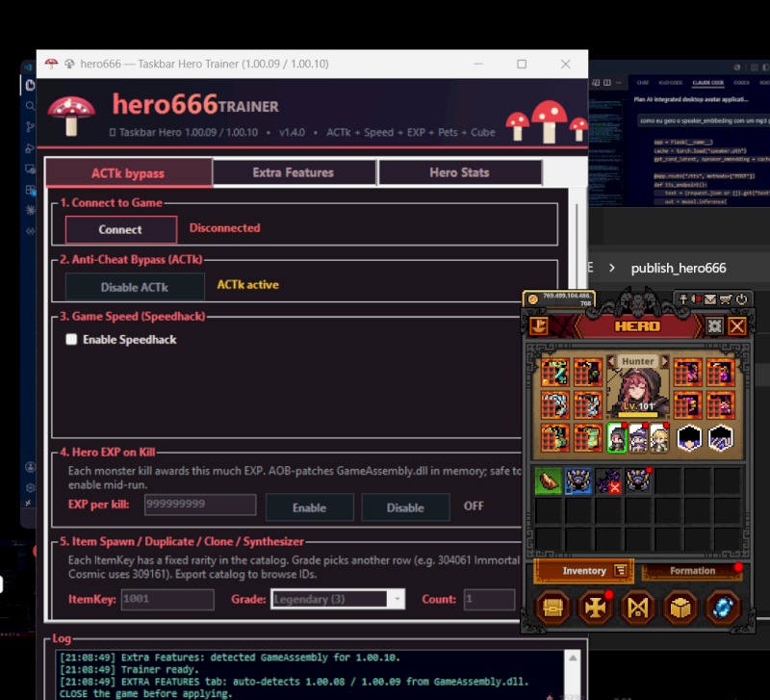Image resolution: width=770 pixels, height=700 pixels.
Task: Go to next hero class arrow
Action: click(665, 361)
